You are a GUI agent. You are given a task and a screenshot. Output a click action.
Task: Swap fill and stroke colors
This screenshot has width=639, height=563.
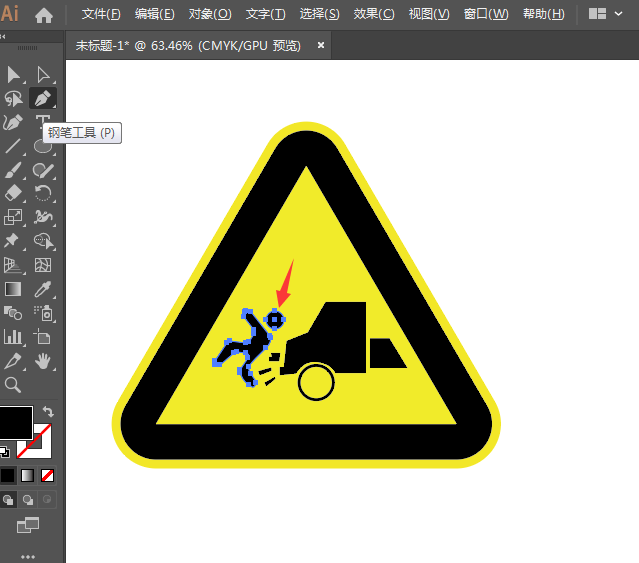[x=48, y=411]
